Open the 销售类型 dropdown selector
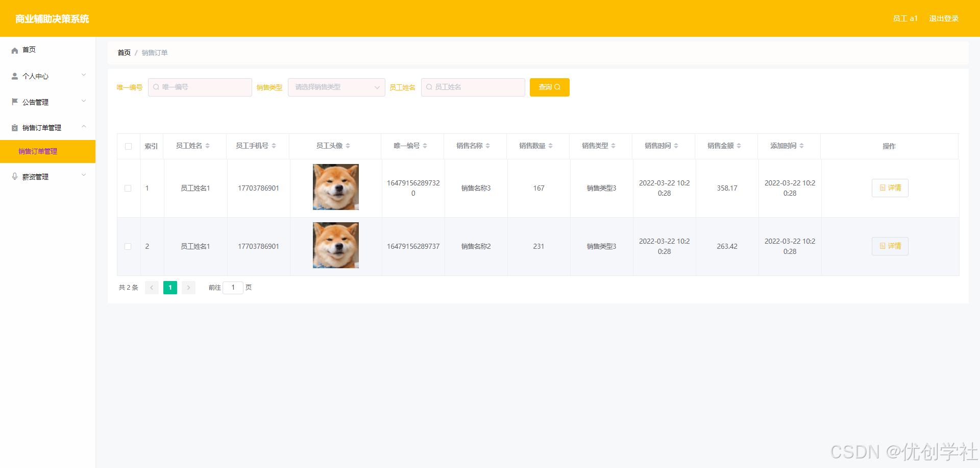The image size is (980, 468). (336, 87)
